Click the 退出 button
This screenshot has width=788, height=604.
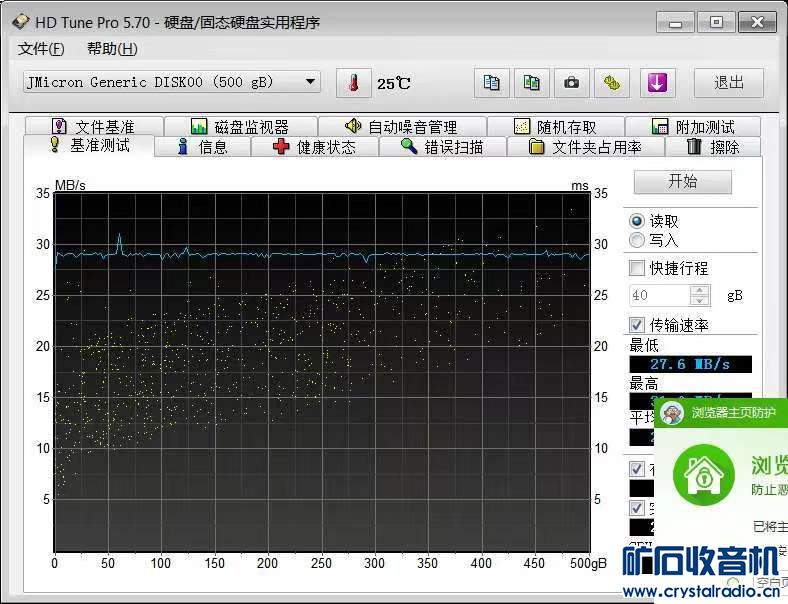click(728, 83)
